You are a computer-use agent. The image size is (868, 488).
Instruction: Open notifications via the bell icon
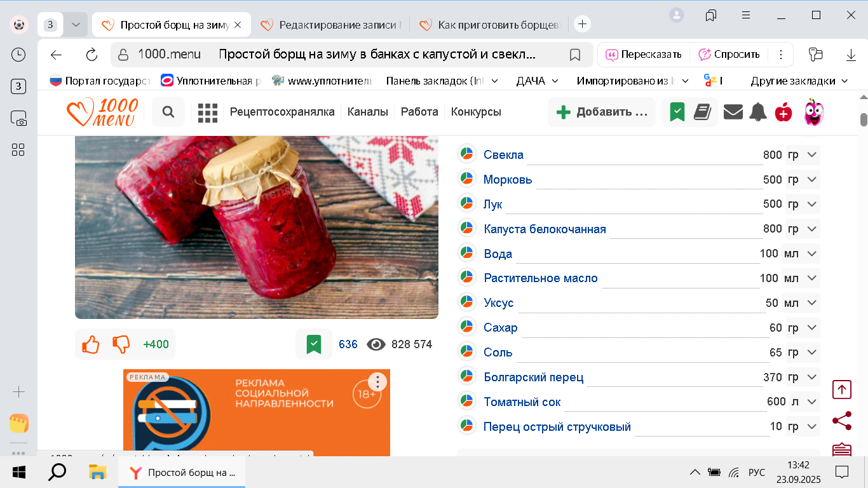coord(757,111)
